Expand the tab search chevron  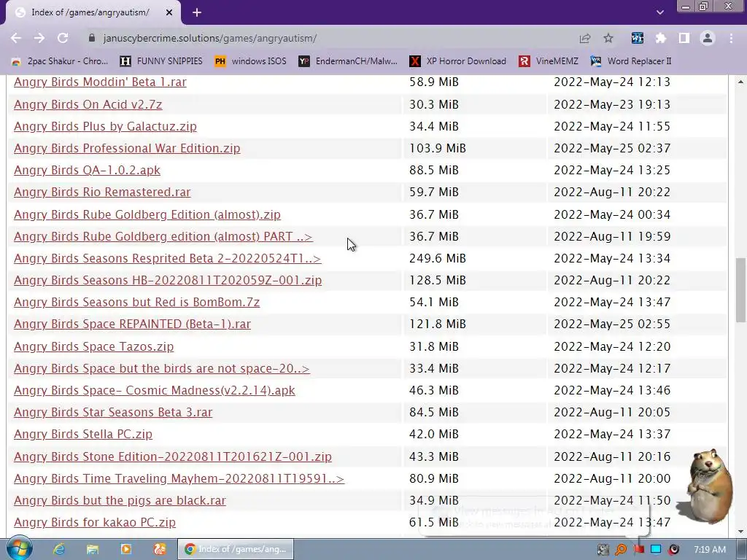[x=659, y=12]
